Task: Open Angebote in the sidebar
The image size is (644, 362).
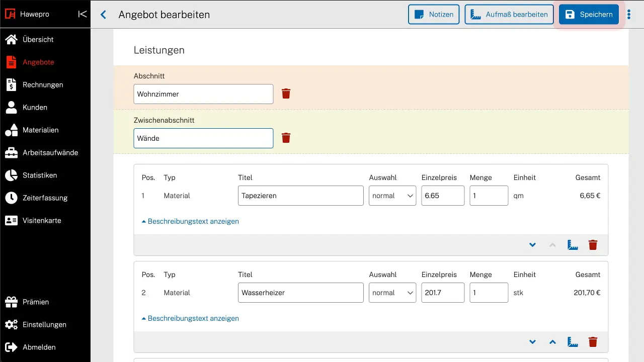Action: click(45, 62)
